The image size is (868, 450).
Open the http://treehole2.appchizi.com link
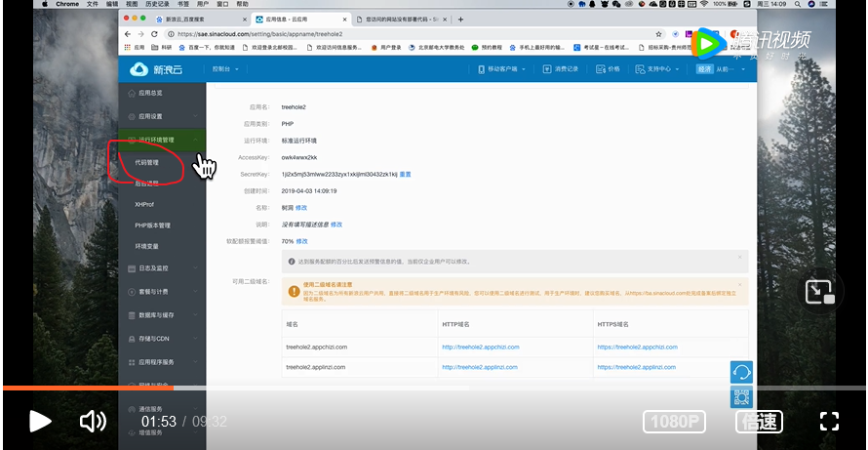click(481, 347)
